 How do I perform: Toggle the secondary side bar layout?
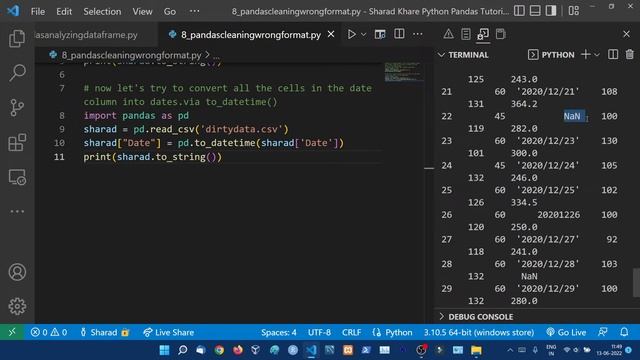[551, 11]
